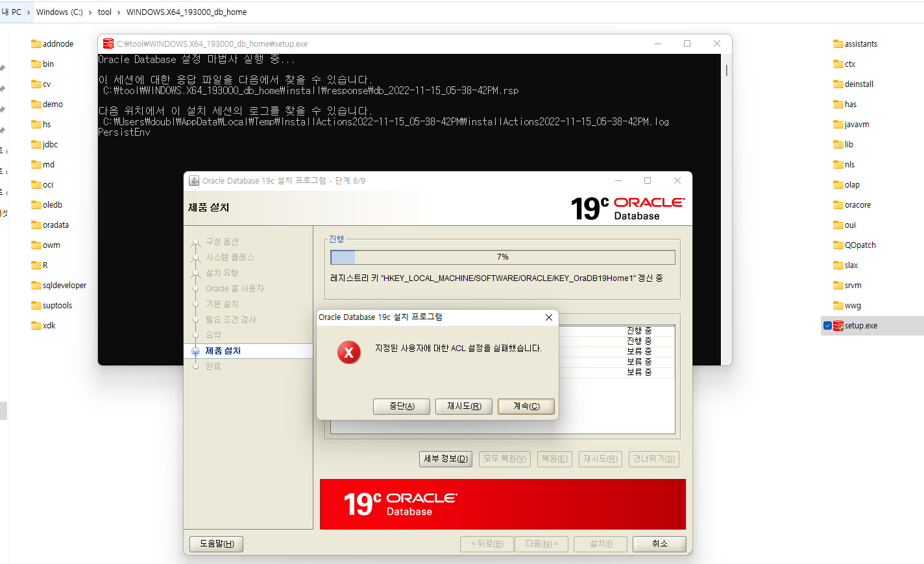
Task: Go to Windows (C:) in the address bar
Action: (59, 12)
